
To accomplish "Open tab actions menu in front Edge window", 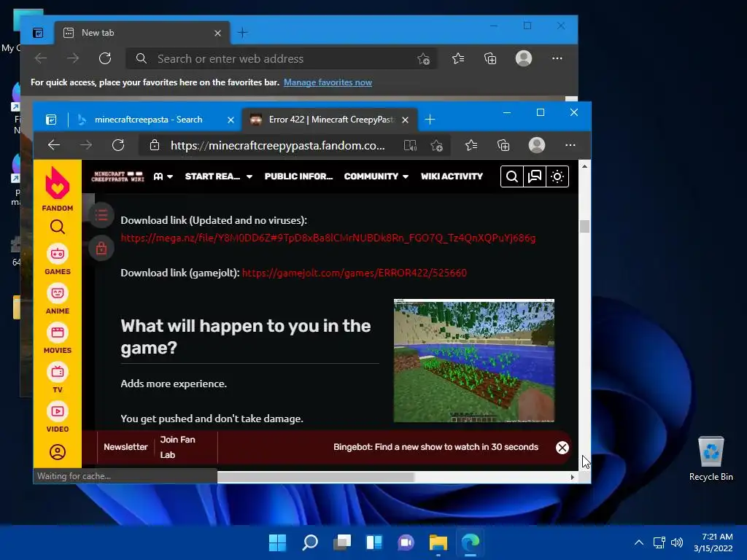I will (x=51, y=120).
